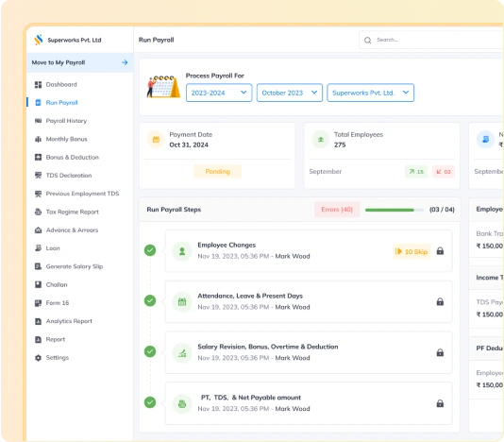The width and height of the screenshot is (504, 442).
Task: Open the Salary Revision, Bonus, Overtime & Deduction card
Action: [309, 352]
